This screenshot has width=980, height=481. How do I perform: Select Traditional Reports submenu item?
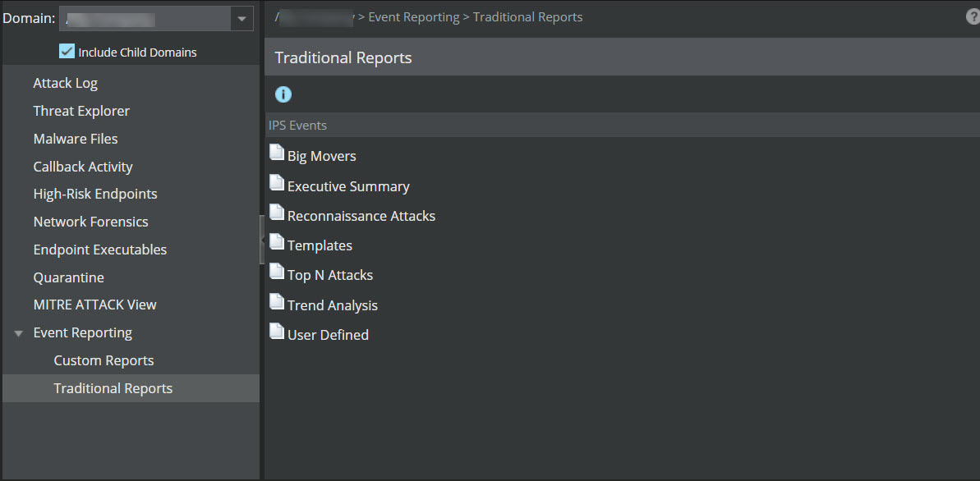(x=113, y=388)
